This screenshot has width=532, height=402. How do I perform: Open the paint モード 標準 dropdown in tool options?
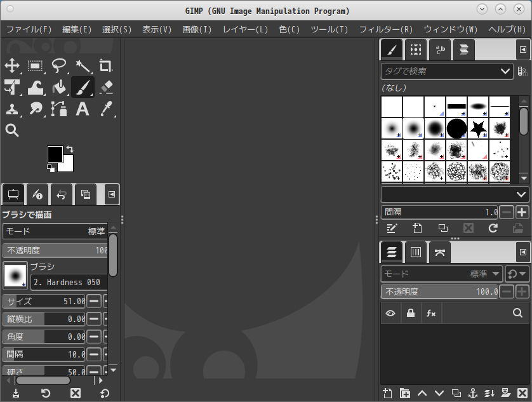[x=55, y=231]
